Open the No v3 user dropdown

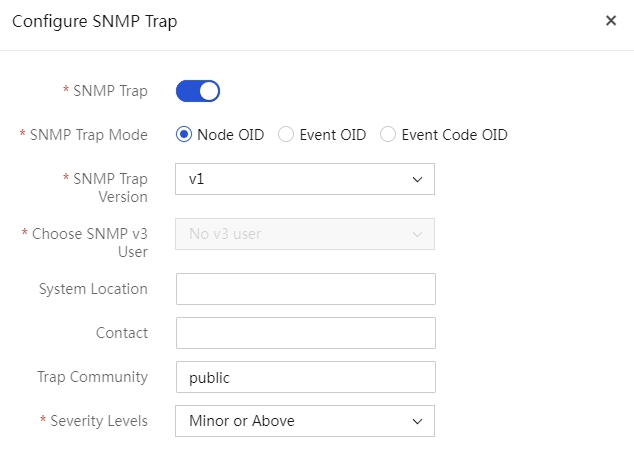pyautogui.click(x=305, y=234)
